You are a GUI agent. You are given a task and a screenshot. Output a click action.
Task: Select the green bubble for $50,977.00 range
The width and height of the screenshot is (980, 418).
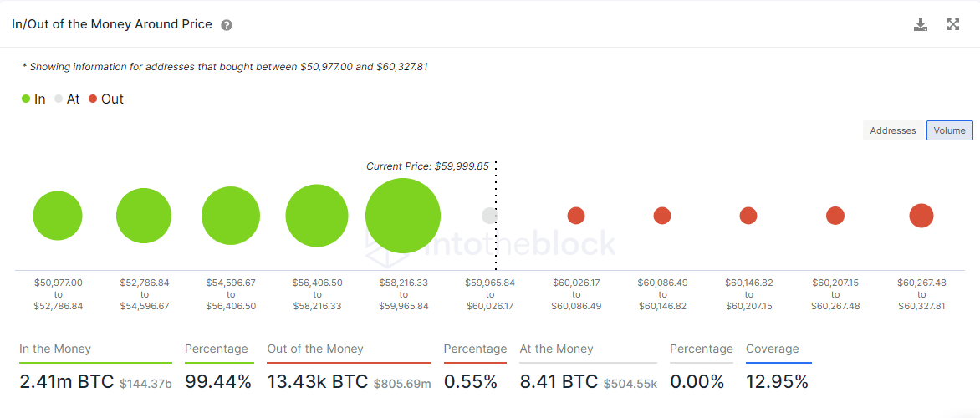[x=58, y=216]
